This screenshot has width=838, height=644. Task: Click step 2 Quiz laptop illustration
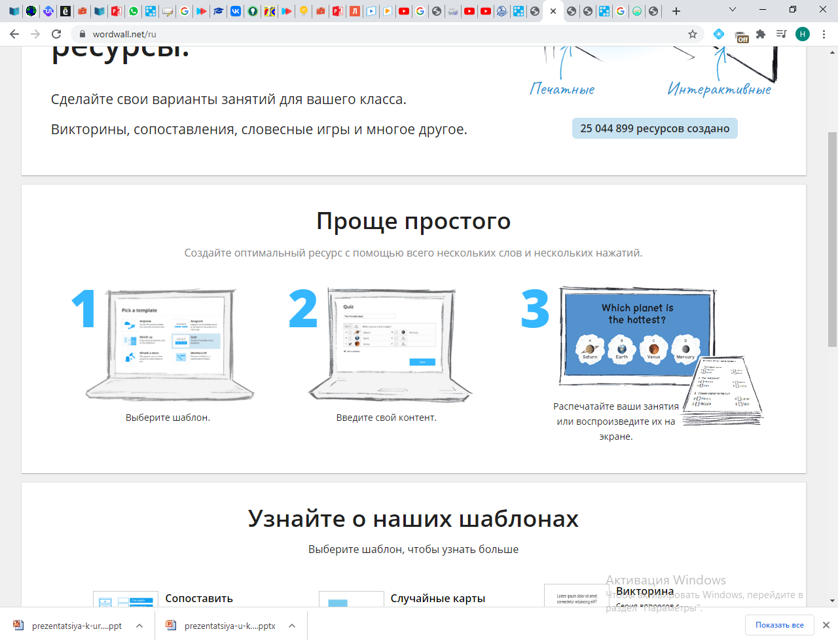point(391,344)
